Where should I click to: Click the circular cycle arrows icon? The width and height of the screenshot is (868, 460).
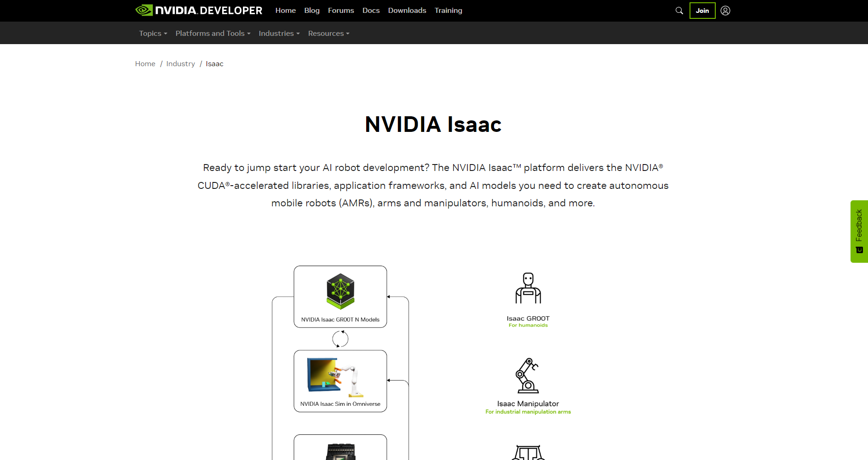340,339
